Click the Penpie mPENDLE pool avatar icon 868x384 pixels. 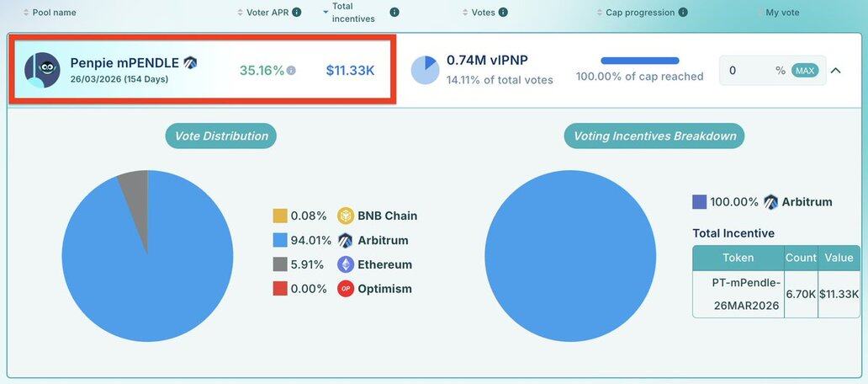42,70
